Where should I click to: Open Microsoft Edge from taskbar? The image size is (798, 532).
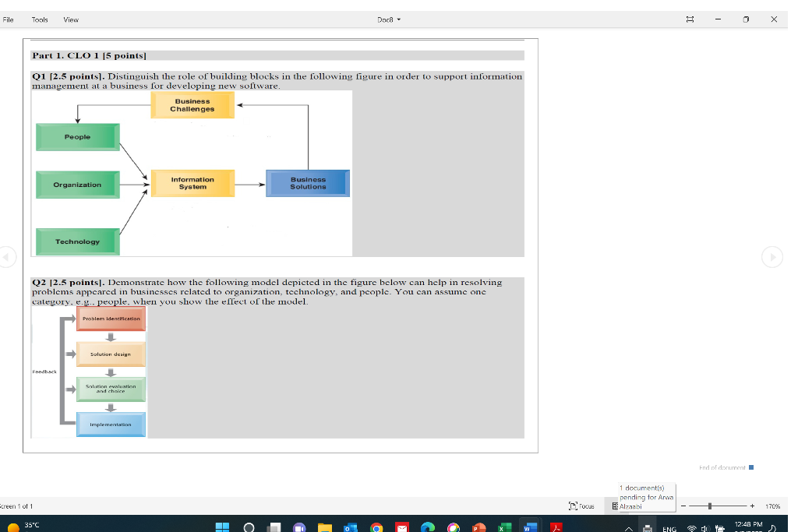click(x=428, y=527)
